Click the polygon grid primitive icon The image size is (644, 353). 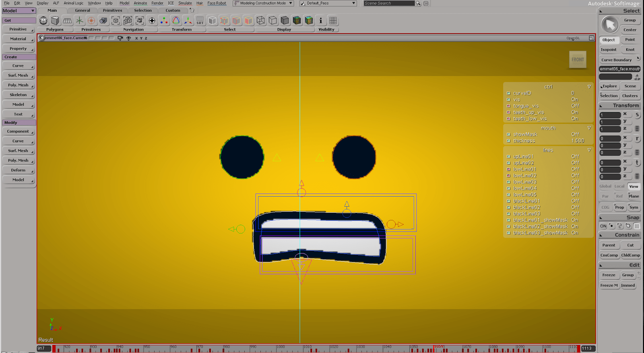point(68,21)
